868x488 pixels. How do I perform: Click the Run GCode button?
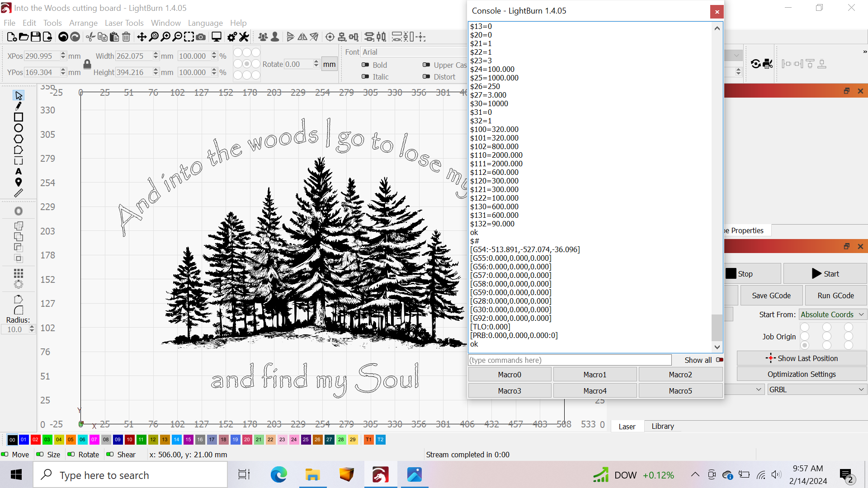pyautogui.click(x=835, y=296)
